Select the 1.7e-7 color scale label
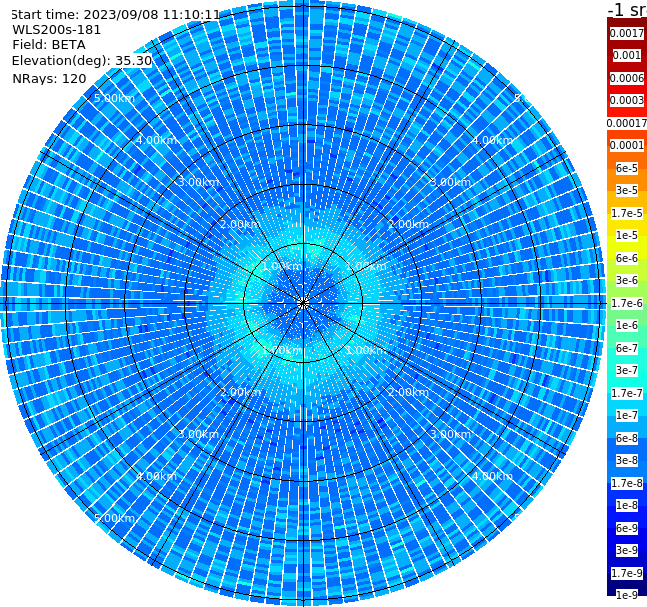This screenshot has width=647, height=607. (x=627, y=393)
